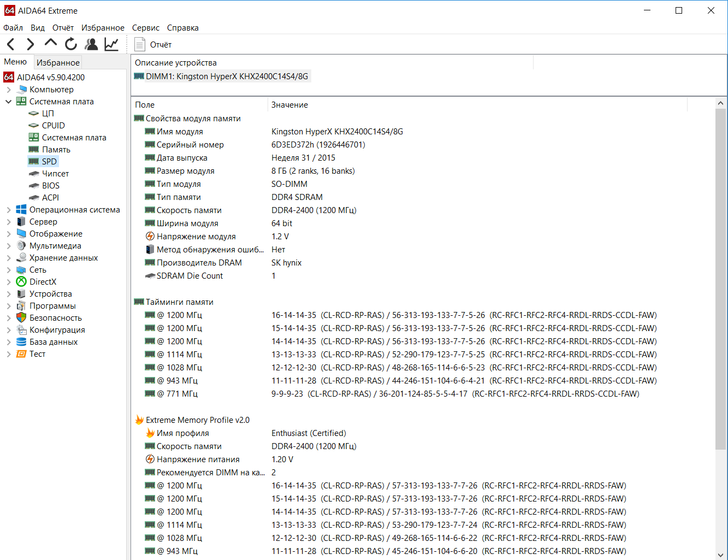Click the Тест benchmark icon
Viewport: 728px width, 560px height.
[21, 354]
